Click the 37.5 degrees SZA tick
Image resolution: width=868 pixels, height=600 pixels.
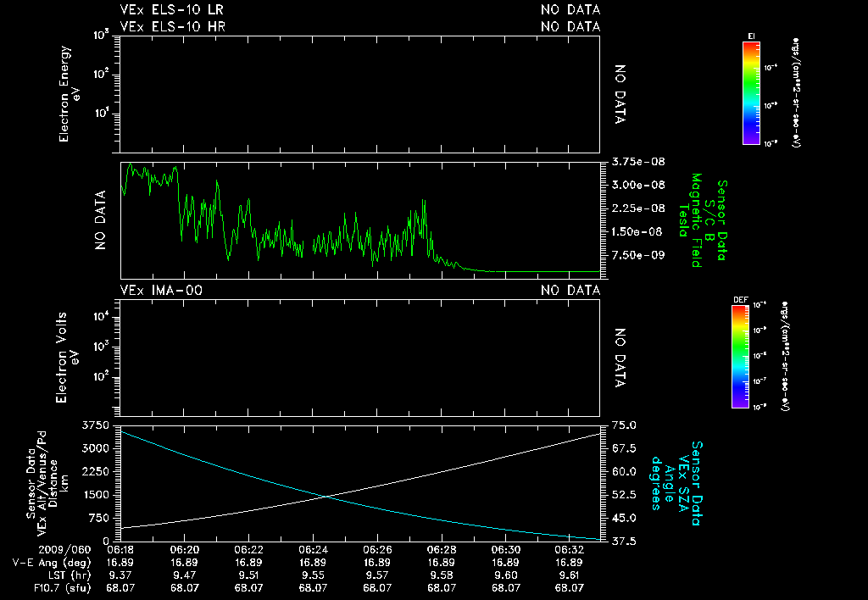(x=624, y=542)
